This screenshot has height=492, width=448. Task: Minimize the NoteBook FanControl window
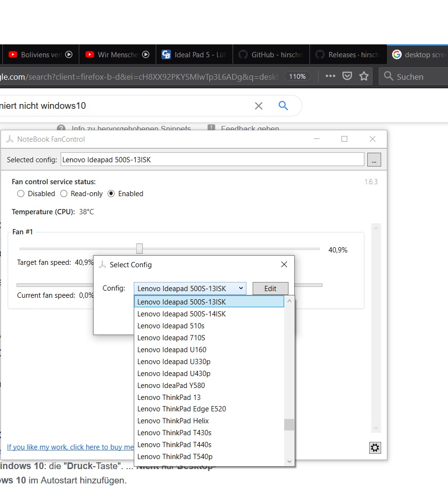coord(317,139)
